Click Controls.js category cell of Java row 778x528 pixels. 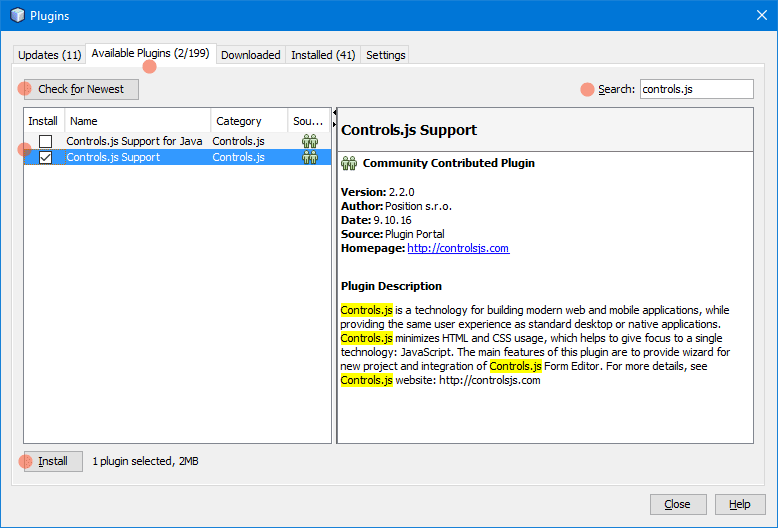[238, 141]
